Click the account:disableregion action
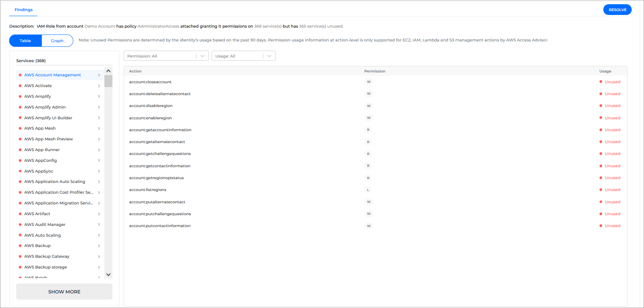This screenshot has width=644, height=308. (151, 106)
